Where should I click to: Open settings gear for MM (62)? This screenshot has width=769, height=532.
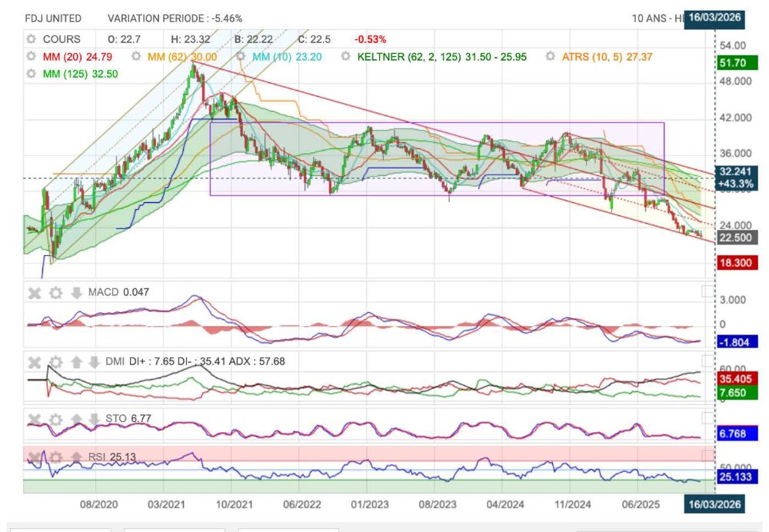pyautogui.click(x=136, y=56)
